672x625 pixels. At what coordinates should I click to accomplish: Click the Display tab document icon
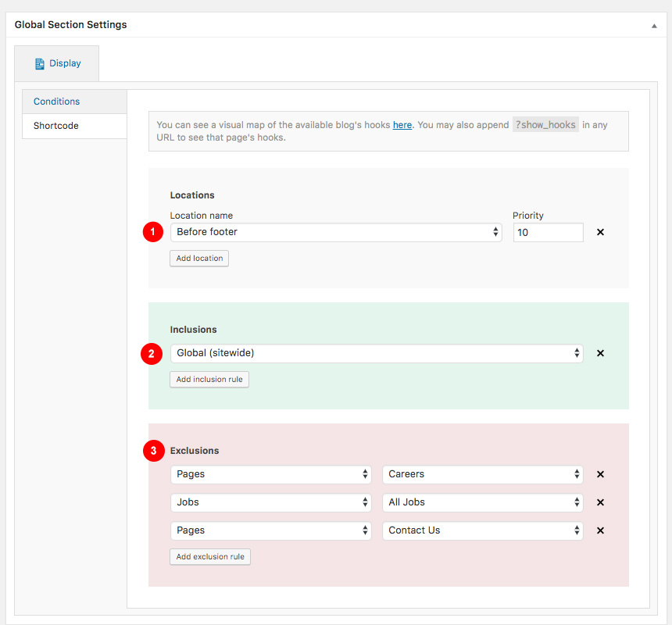click(39, 64)
